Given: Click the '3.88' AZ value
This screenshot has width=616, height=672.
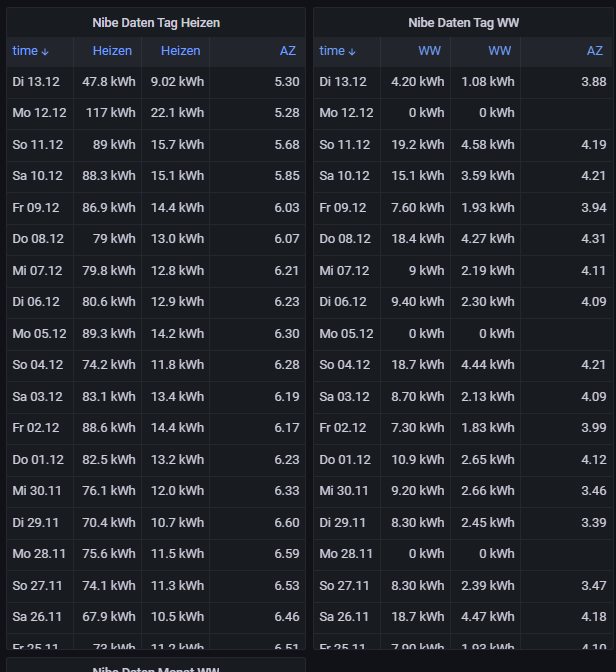Looking at the screenshot, I should pyautogui.click(x=594, y=81).
